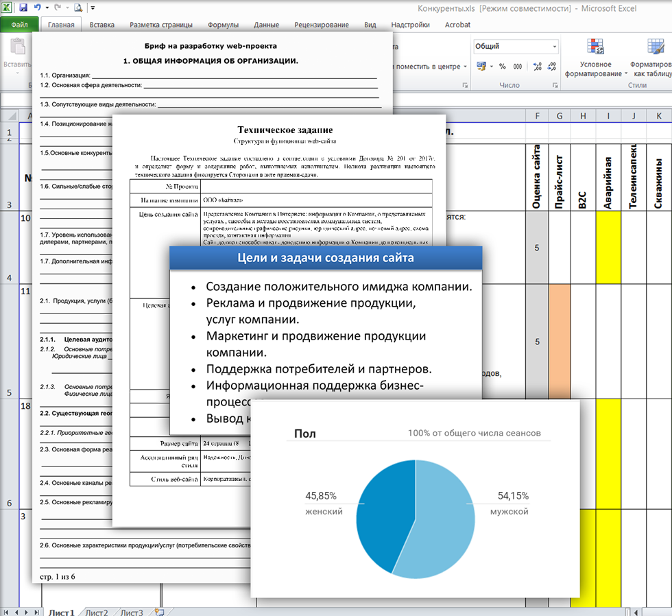This screenshot has height=616, width=672.
Task: Open the Undo history dropdown arrow
Action: point(47,8)
